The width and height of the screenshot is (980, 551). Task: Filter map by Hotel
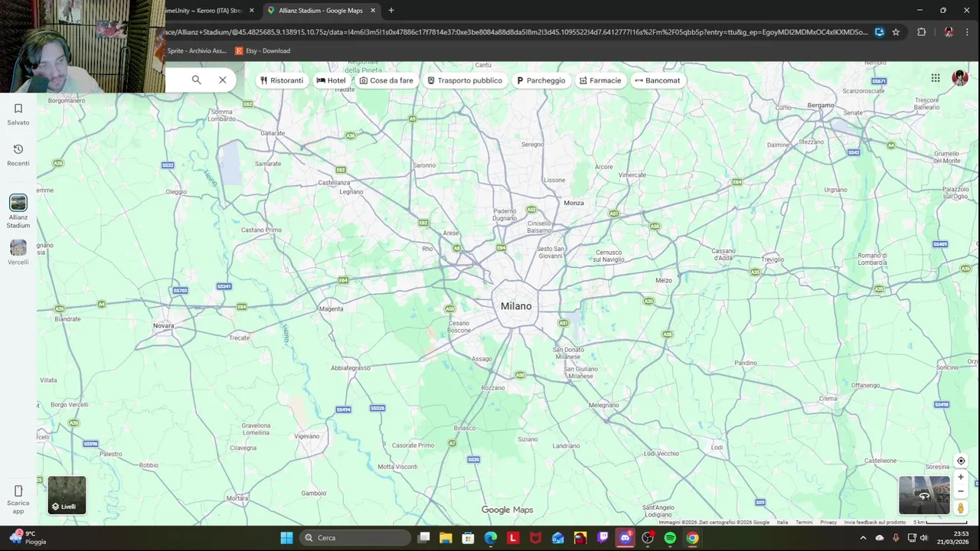[x=331, y=80]
